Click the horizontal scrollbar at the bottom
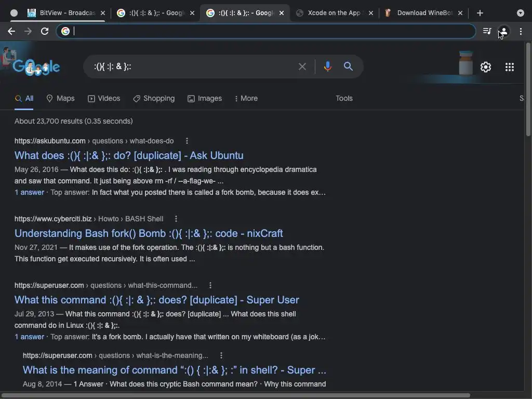Screen dimensions: 532x399 pyautogui.click(x=236, y=395)
